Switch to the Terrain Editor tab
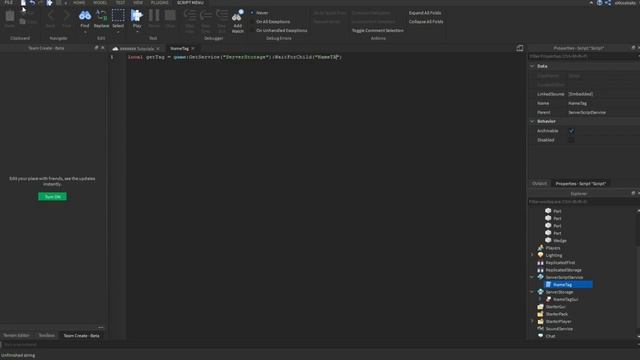Viewport: 640px width, 360px height. (16, 336)
